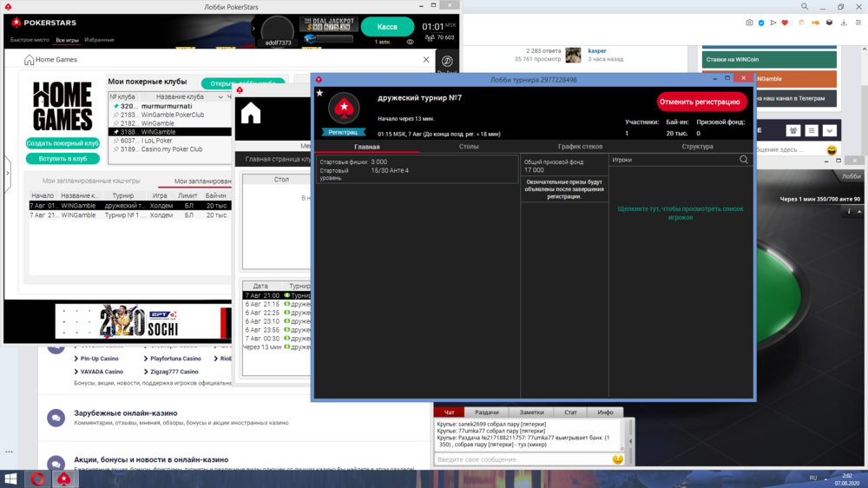Click the white home icon in club window
The width and height of the screenshot is (868, 488).
click(x=251, y=114)
